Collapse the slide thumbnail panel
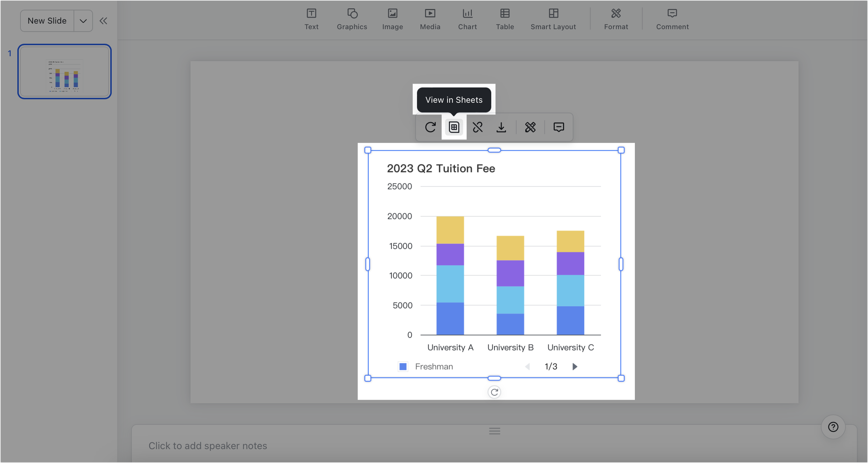This screenshot has width=868, height=463. coord(103,21)
